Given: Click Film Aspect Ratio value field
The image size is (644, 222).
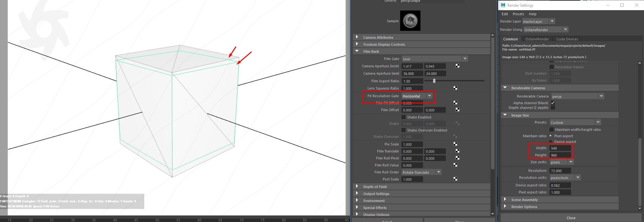Looking at the screenshot, I should [x=412, y=81].
